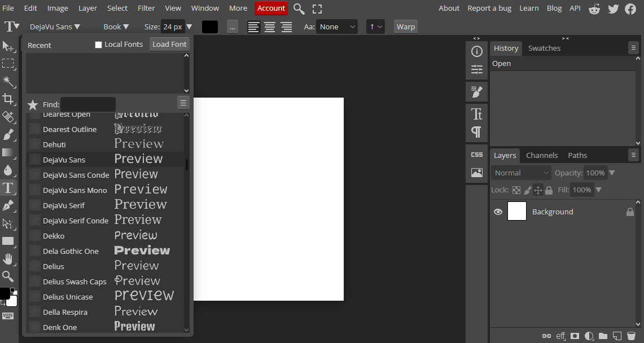
Task: Toggle lock image pixels brush icon
Action: [x=527, y=190]
